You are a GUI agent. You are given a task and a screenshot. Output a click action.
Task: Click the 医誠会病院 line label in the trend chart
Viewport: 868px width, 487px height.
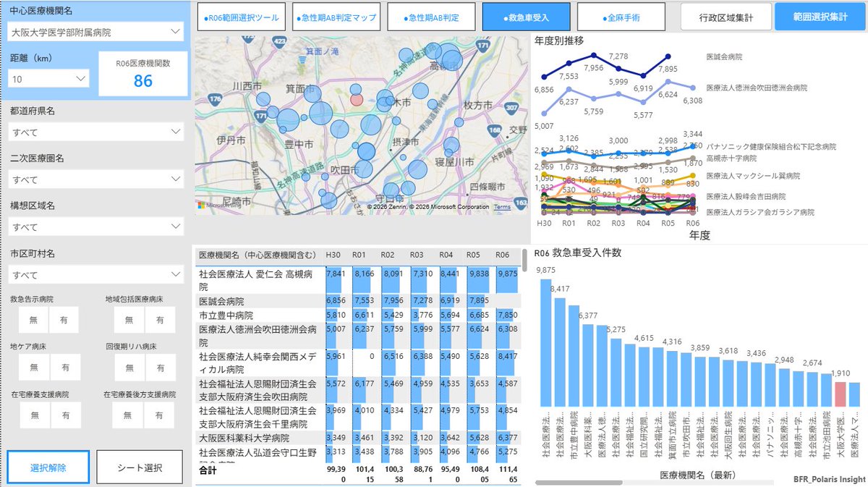tap(725, 56)
